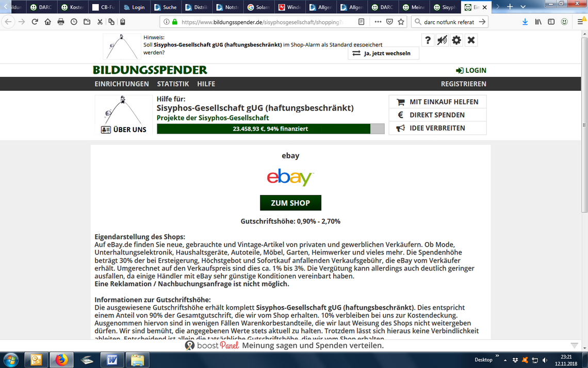This screenshot has height=368, width=588.
Task: Submit the search with the arrow button
Action: point(482,22)
